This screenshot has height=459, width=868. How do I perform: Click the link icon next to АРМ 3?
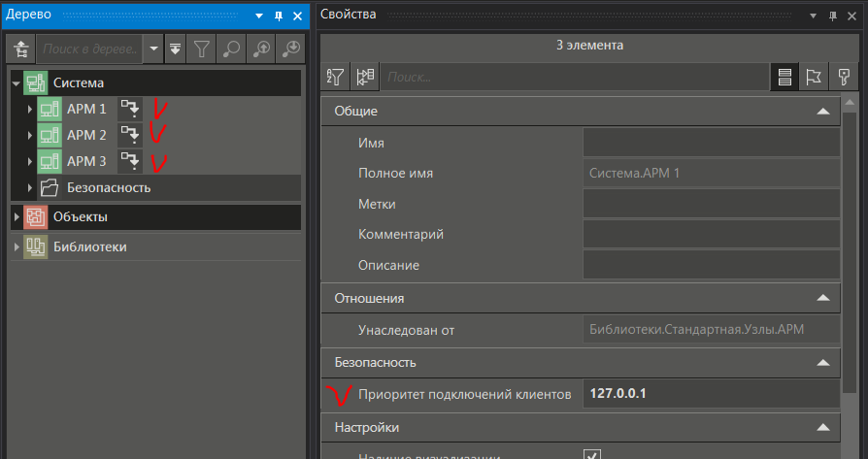[x=129, y=161]
